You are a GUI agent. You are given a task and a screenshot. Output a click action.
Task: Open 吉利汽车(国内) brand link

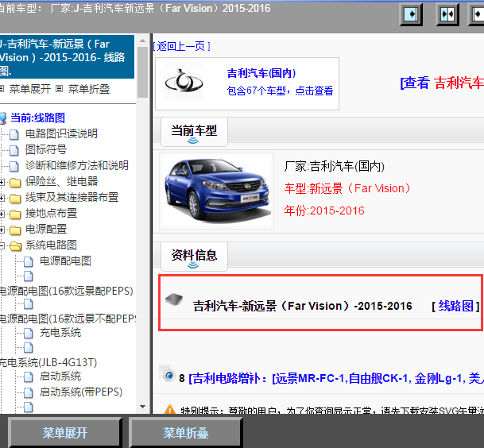pos(261,73)
